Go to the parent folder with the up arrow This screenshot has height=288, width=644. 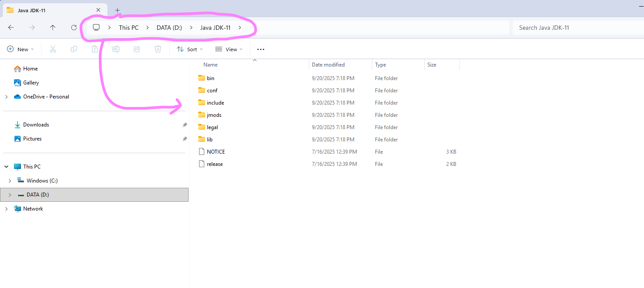[53, 28]
